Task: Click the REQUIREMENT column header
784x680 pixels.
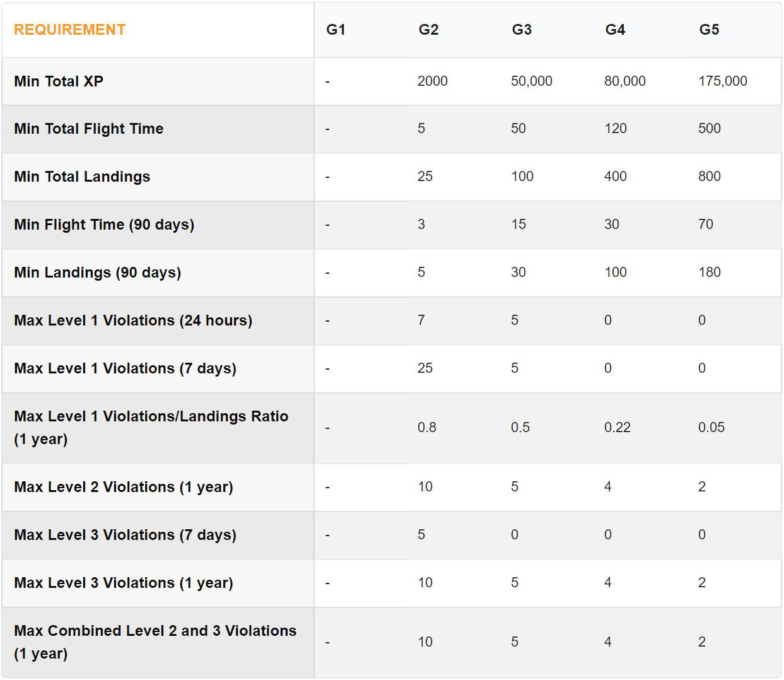Action: [x=69, y=30]
